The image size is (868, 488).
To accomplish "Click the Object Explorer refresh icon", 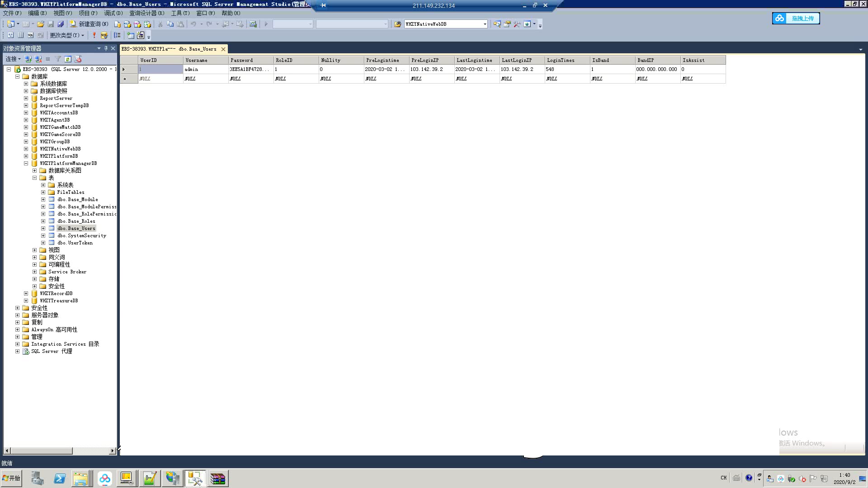I will pos(68,59).
